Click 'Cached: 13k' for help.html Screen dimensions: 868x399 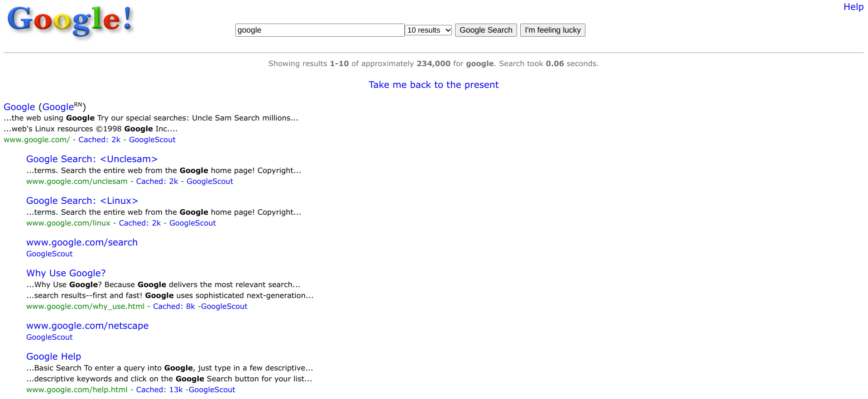click(x=159, y=390)
